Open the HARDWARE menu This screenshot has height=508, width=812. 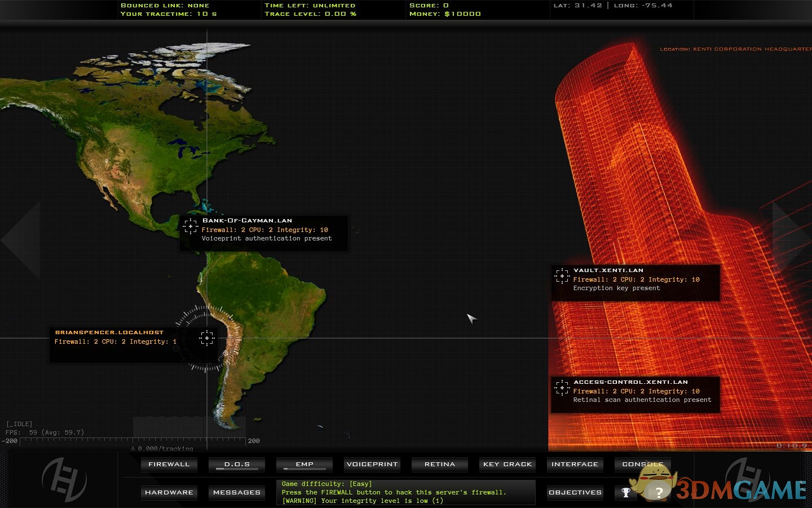pyautogui.click(x=169, y=493)
